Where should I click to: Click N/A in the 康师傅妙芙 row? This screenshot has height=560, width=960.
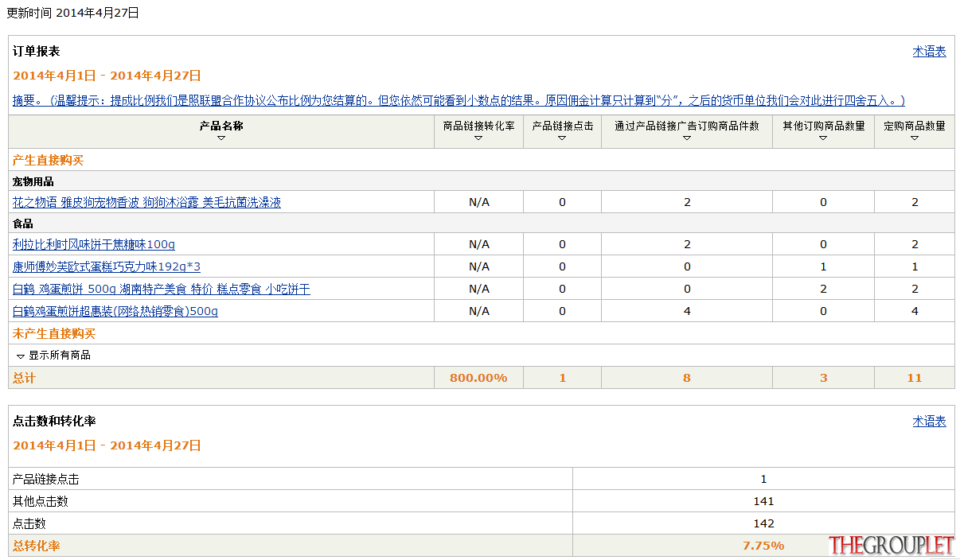coord(479,266)
